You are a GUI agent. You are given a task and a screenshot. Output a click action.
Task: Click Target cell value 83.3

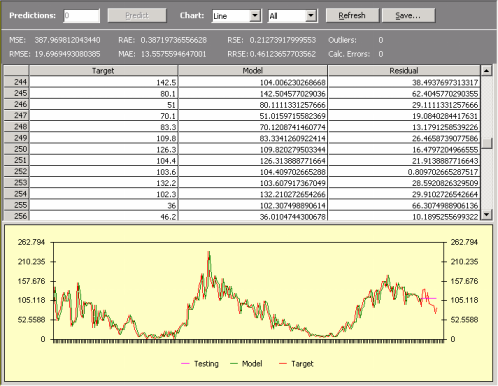[x=103, y=127]
